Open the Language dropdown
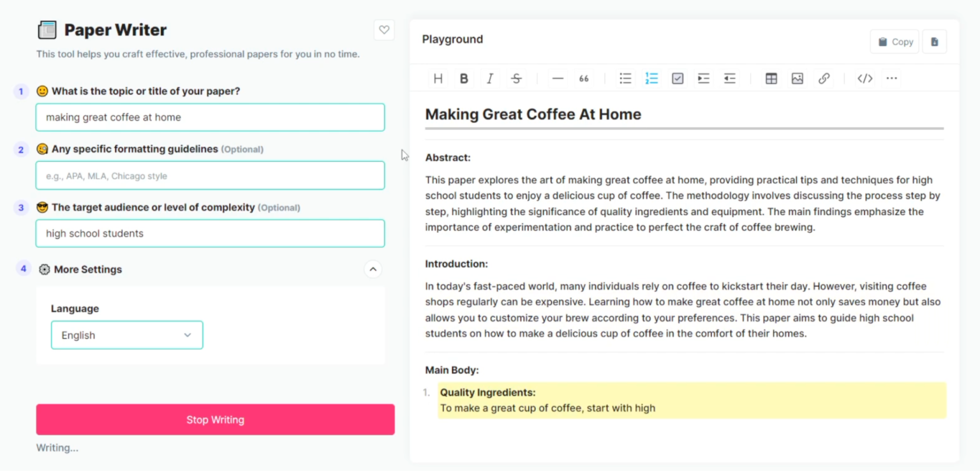 click(126, 335)
